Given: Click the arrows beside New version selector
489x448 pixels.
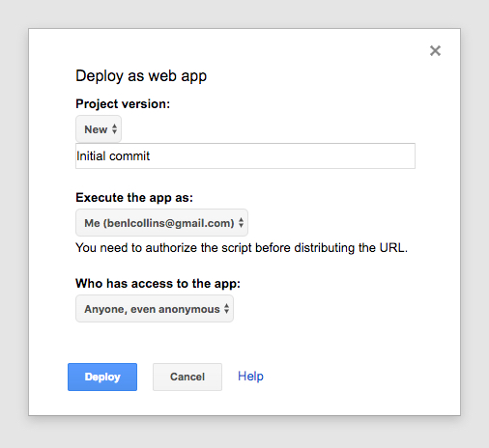Looking at the screenshot, I should tap(114, 129).
